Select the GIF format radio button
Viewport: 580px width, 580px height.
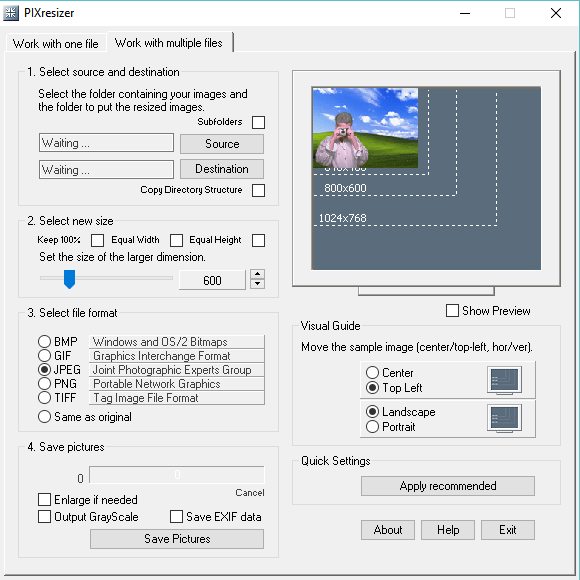click(44, 355)
